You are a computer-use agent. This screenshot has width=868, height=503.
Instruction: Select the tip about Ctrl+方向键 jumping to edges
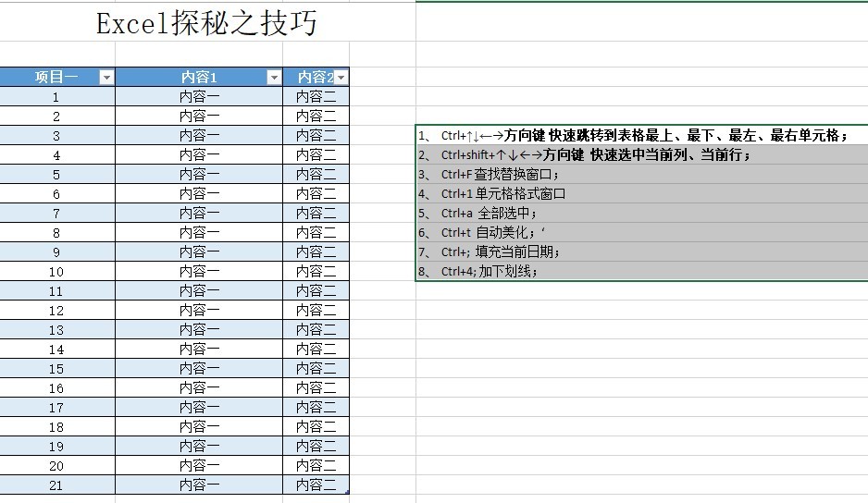pyautogui.click(x=642, y=136)
